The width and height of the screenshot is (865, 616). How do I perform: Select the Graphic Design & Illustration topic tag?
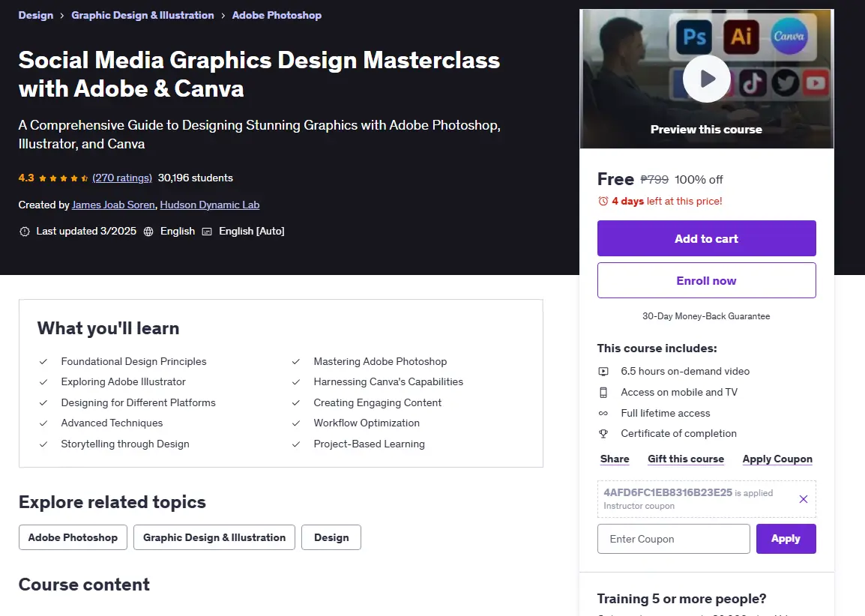214,537
